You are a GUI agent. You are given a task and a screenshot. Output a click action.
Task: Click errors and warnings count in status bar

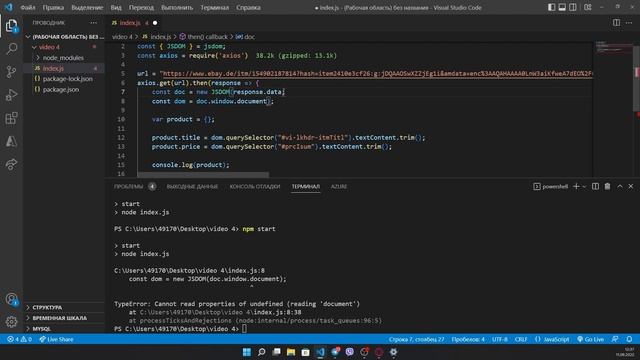coord(19,339)
